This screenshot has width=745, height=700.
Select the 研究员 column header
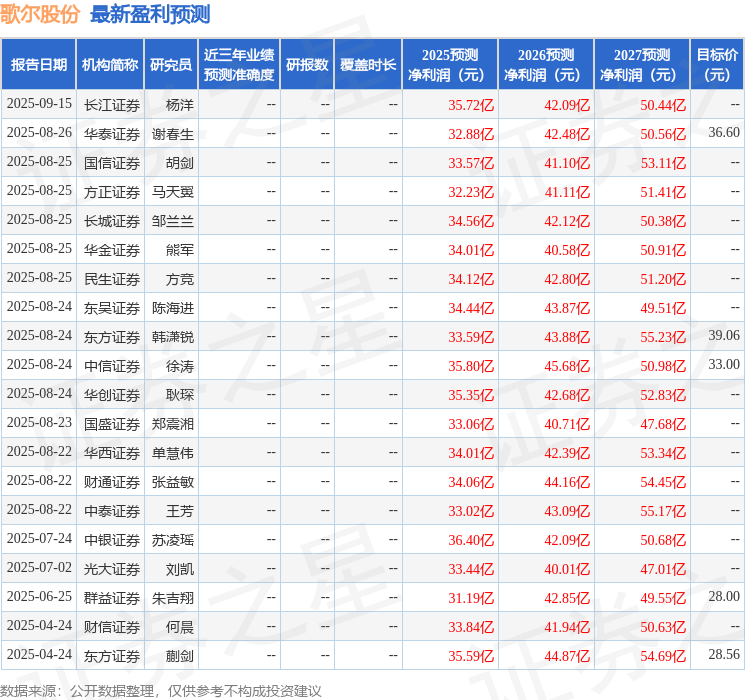[171, 64]
